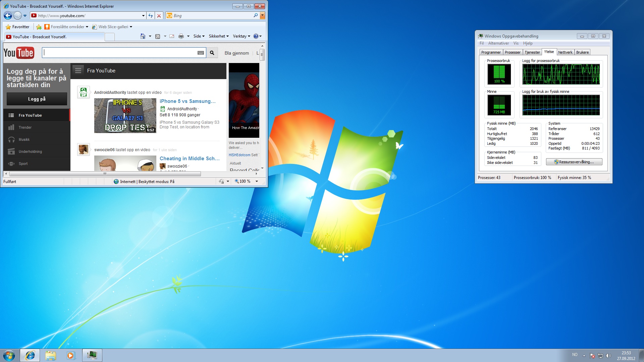Click the guide menu icon beside Fra YouTube
The image size is (644, 362).
(78, 70)
